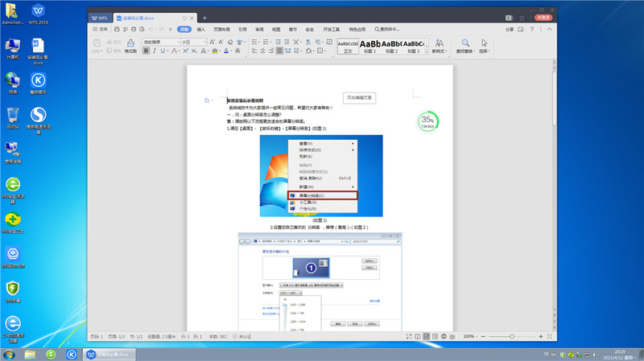Screen dimensions: 644x361
Task: Click the text highlight color button
Action: [214, 51]
